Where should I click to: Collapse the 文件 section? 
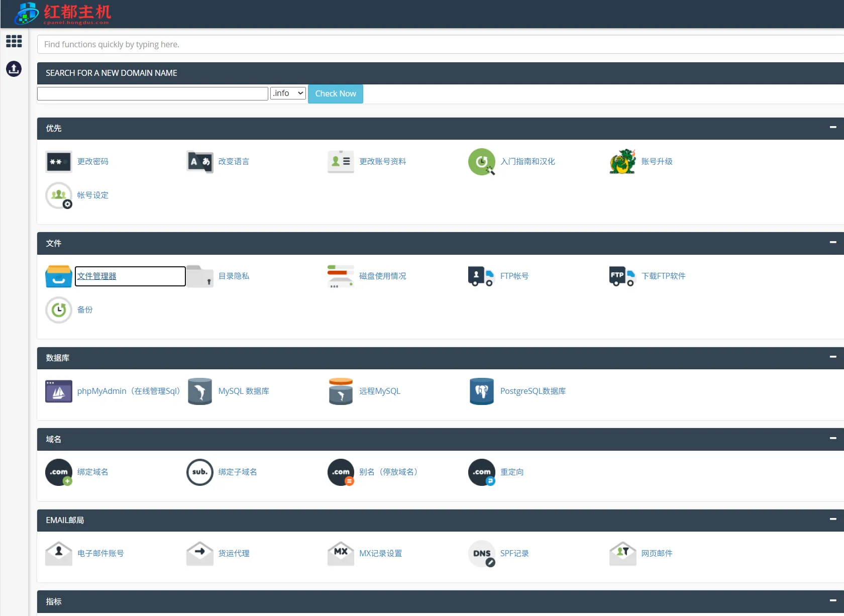tap(832, 243)
